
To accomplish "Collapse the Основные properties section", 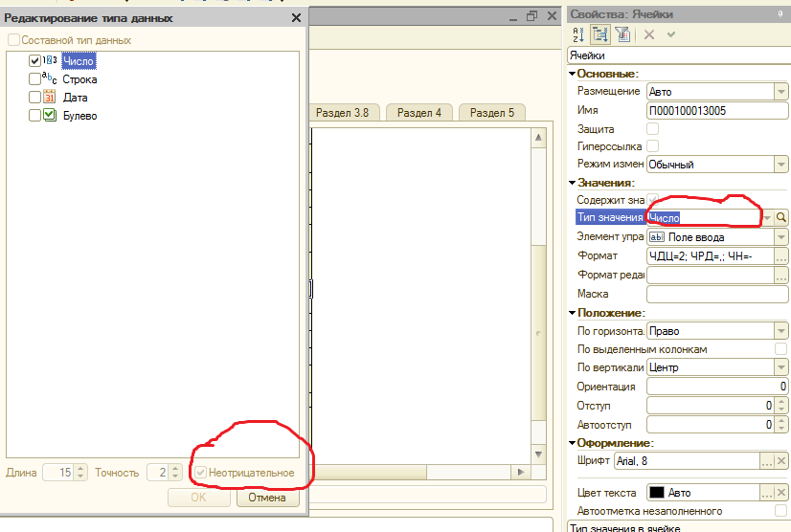I will pos(573,74).
